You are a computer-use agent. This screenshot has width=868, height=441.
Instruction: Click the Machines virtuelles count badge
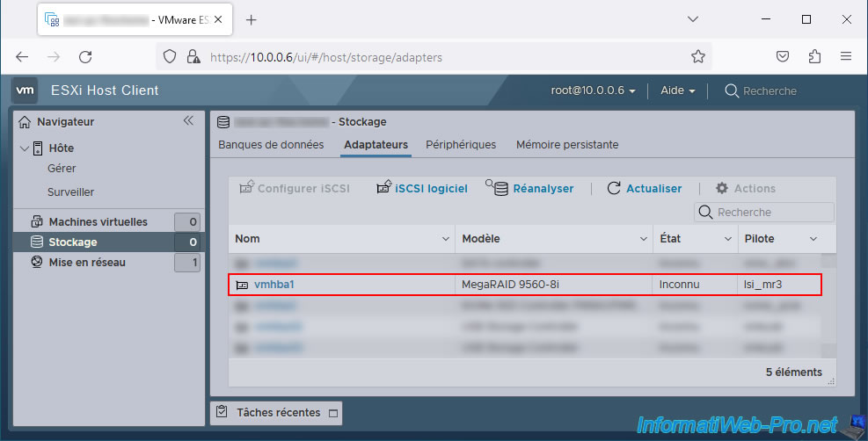tap(187, 222)
